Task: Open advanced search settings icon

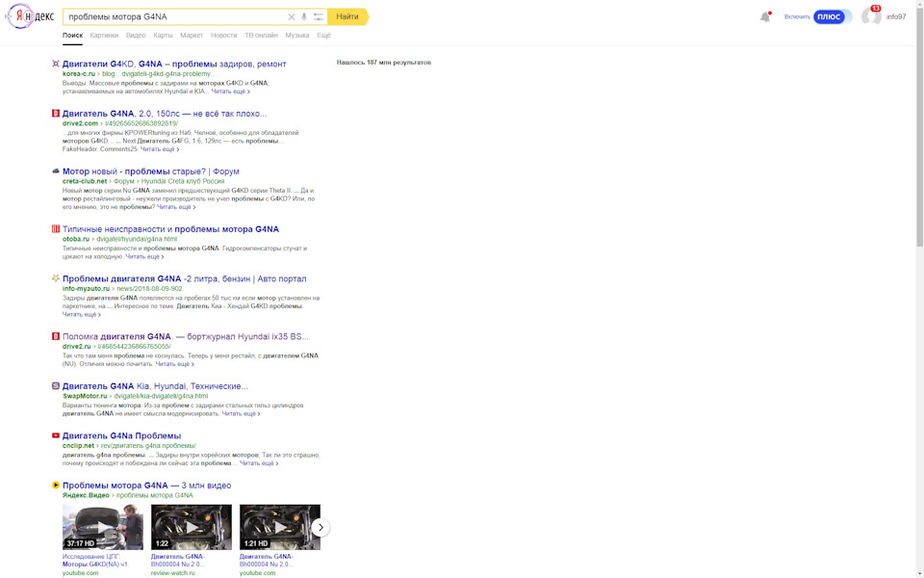Action: (x=319, y=17)
